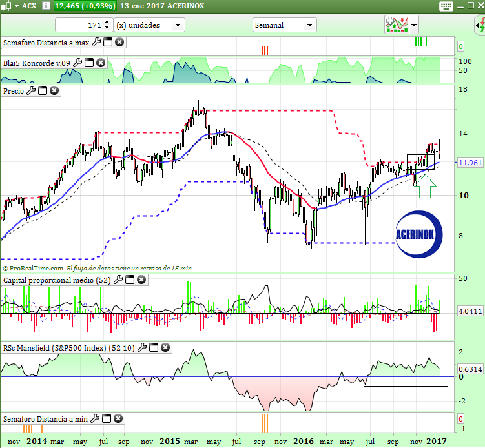Open the on-screen keyboard icon
The height and width of the screenshot is (448, 485).
pyautogui.click(x=445, y=6)
